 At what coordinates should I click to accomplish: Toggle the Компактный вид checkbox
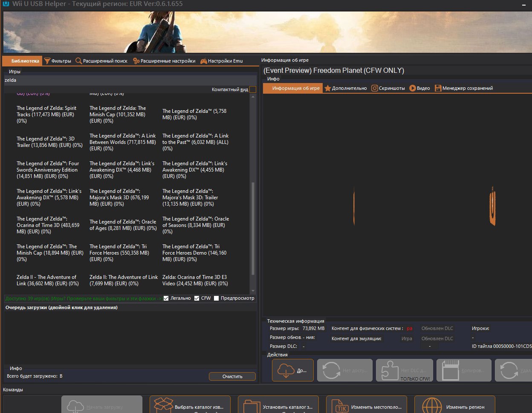coord(253,89)
